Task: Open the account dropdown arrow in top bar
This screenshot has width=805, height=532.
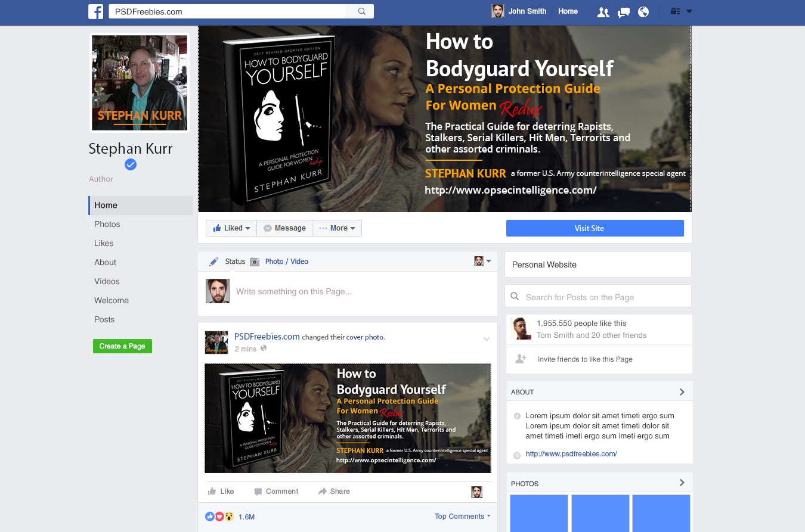Action: pyautogui.click(x=690, y=11)
